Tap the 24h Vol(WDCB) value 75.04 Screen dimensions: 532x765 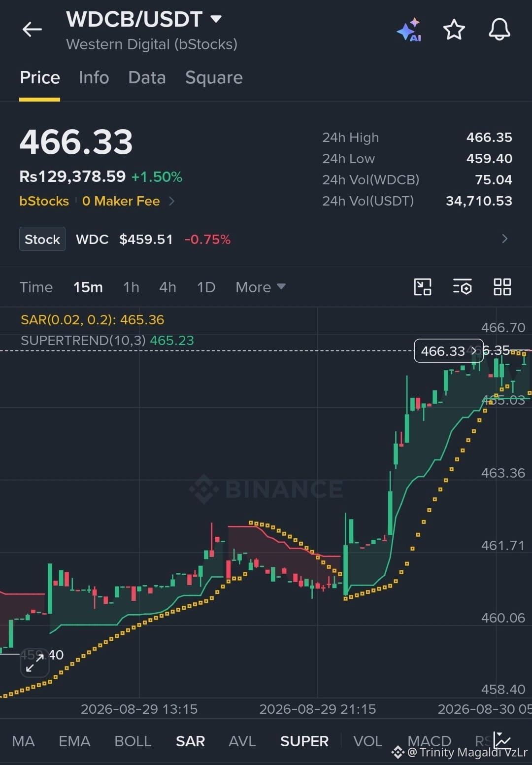pyautogui.click(x=494, y=179)
